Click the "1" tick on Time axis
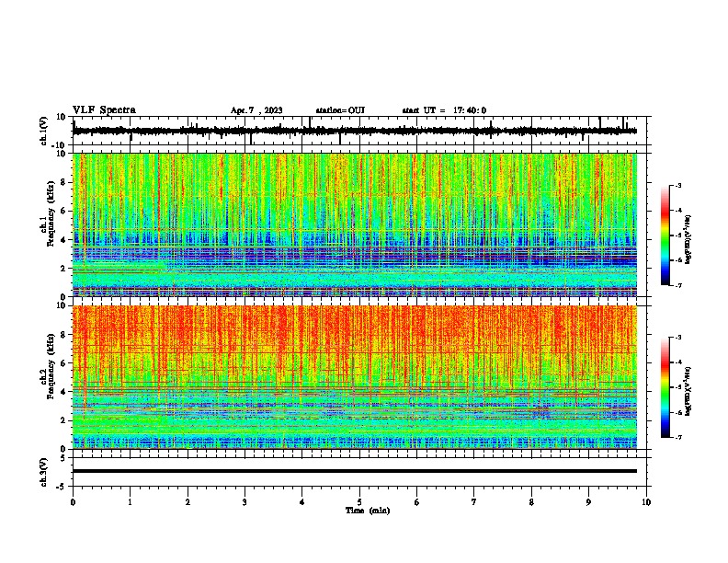The image size is (728, 563). coord(130,502)
